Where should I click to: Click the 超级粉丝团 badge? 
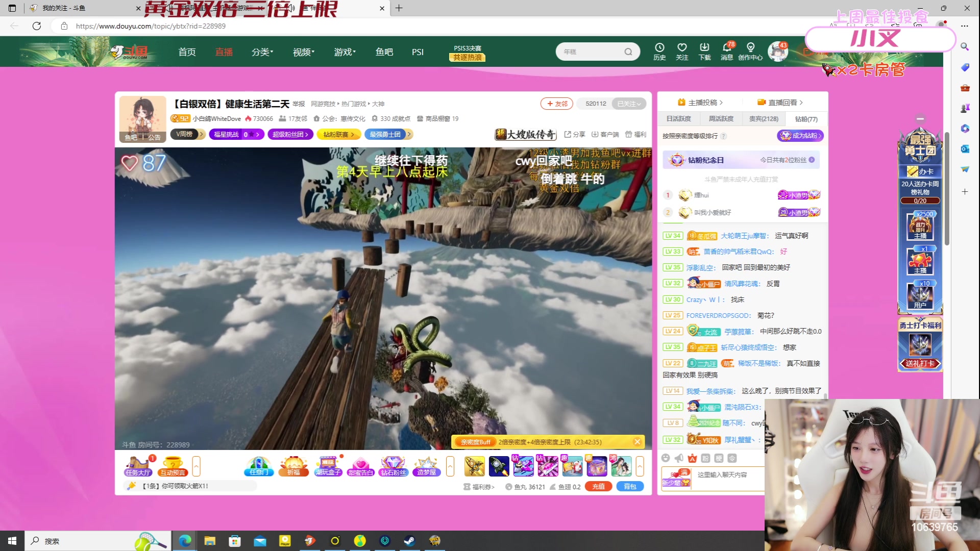point(290,134)
